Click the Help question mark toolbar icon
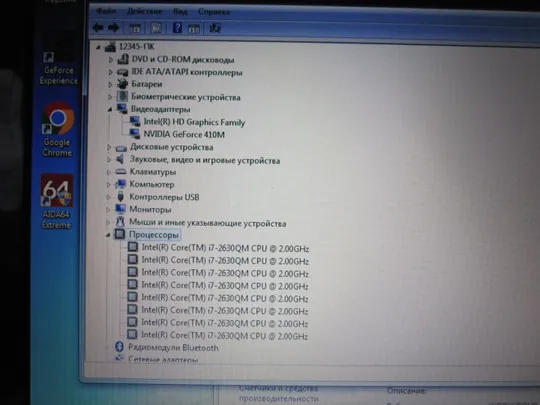The image size is (540, 405). [177, 28]
